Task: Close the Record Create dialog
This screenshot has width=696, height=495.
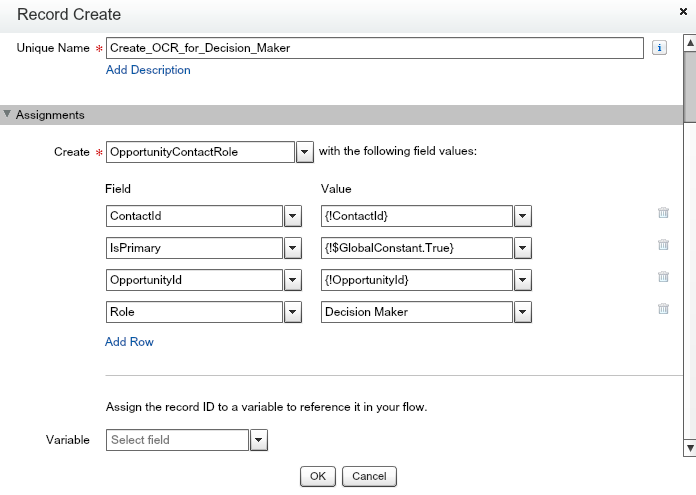Action: pyautogui.click(x=682, y=13)
